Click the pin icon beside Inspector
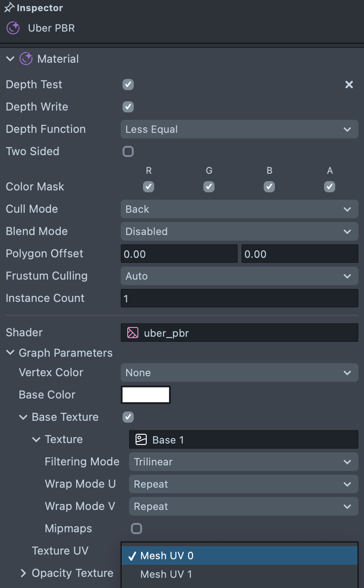 (x=9, y=8)
